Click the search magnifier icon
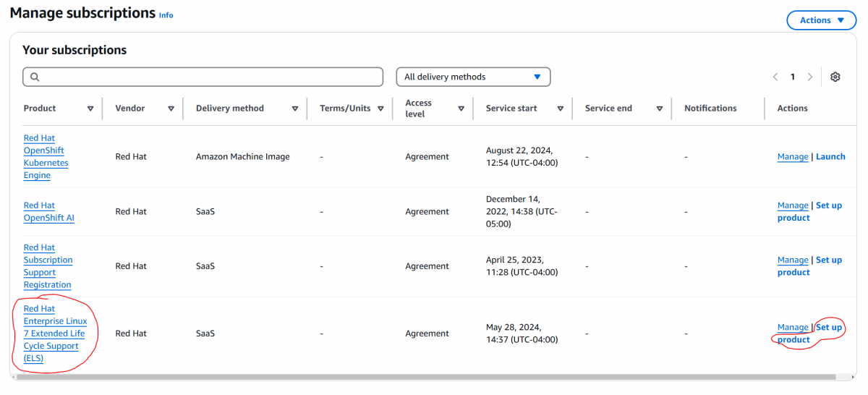This screenshot has height=395, width=868. coord(35,77)
